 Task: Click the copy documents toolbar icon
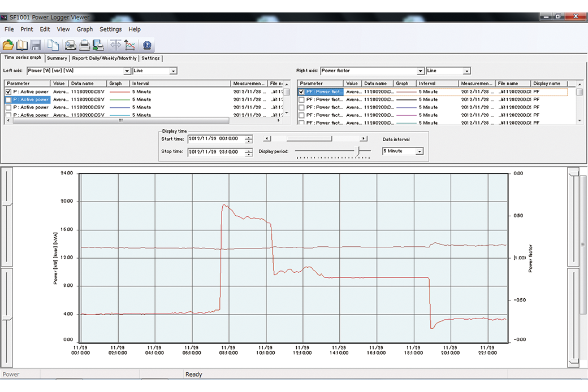click(x=53, y=45)
